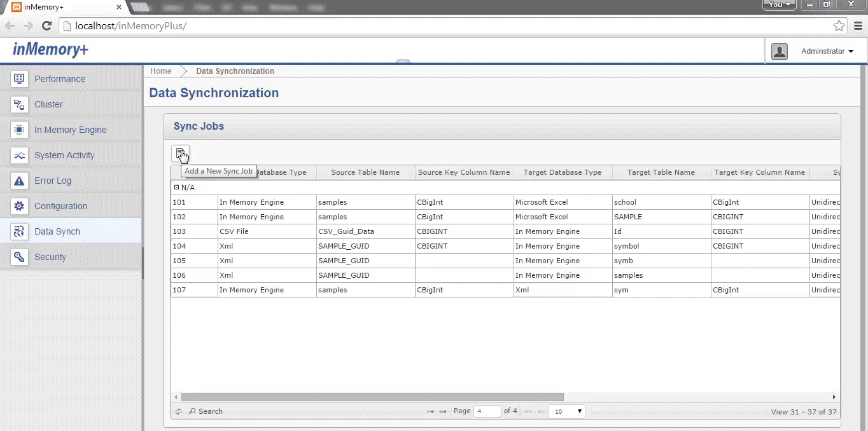Open the System Activity sidebar icon
Image resolution: width=868 pixels, height=431 pixels.
coord(19,155)
